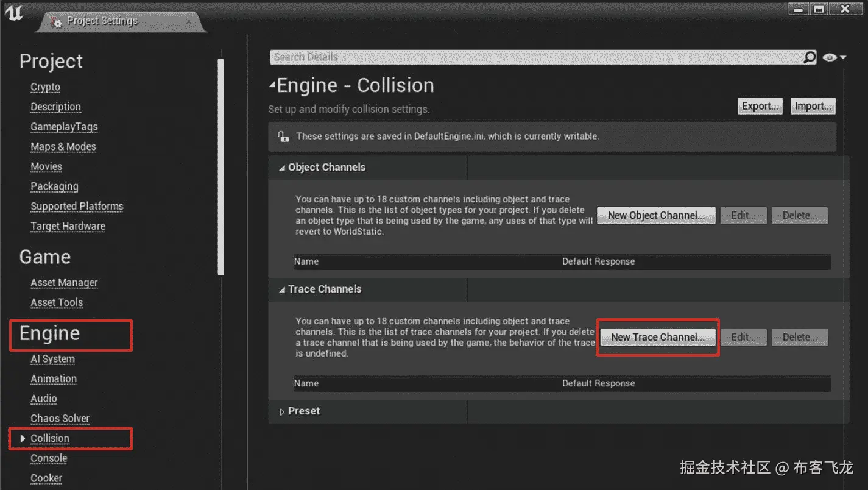Image resolution: width=868 pixels, height=490 pixels.
Task: Click New Object Channel button
Action: [656, 215]
